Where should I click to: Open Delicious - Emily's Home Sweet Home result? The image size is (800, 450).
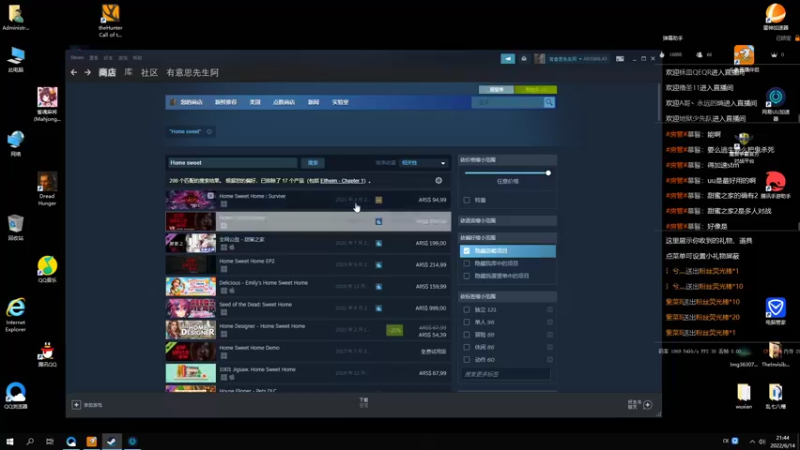308,287
